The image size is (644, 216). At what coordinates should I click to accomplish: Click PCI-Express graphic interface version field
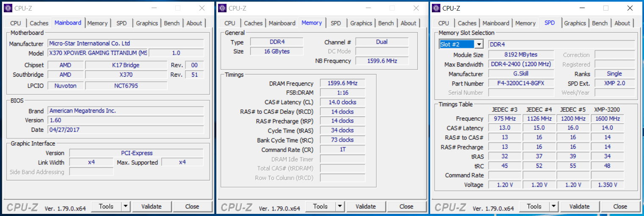click(x=136, y=153)
